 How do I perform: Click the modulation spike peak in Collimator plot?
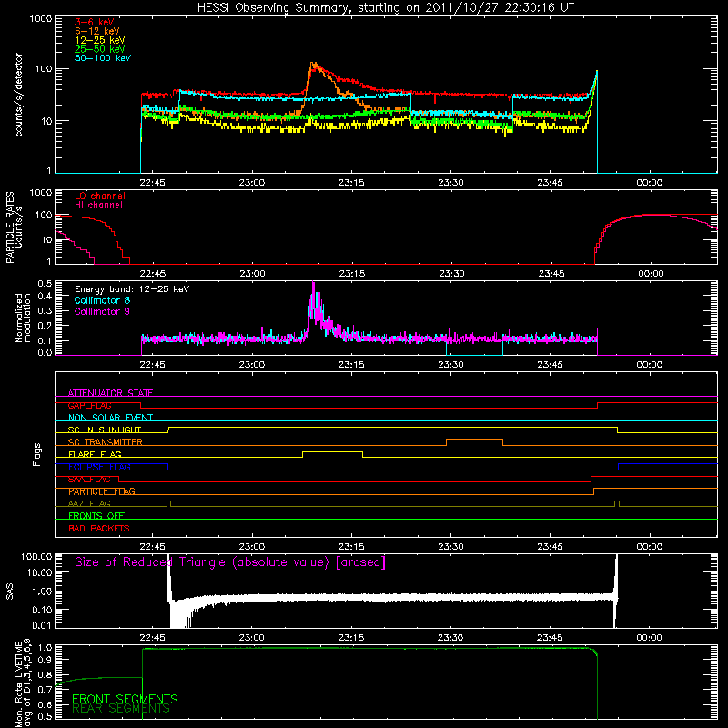(313, 286)
